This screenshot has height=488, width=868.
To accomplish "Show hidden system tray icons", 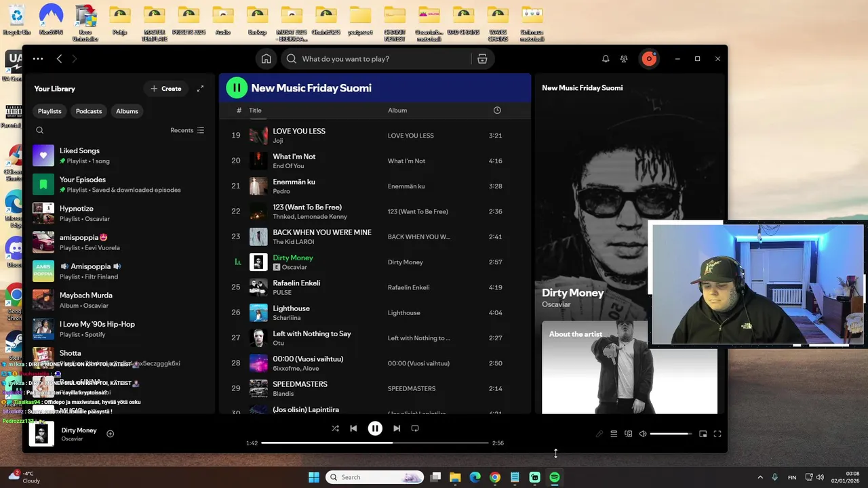I will pos(760,477).
